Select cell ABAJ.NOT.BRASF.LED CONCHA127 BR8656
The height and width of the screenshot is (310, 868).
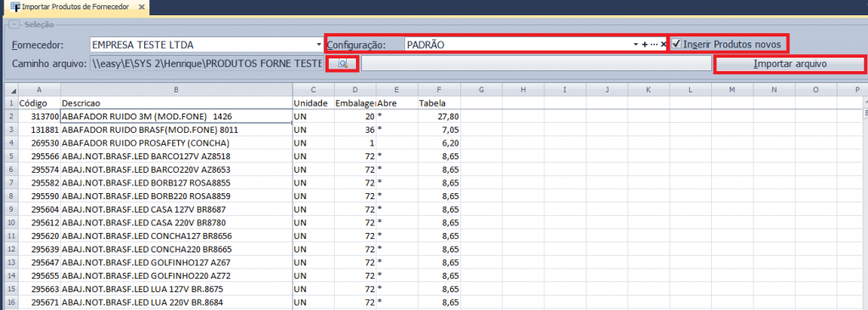pos(176,235)
